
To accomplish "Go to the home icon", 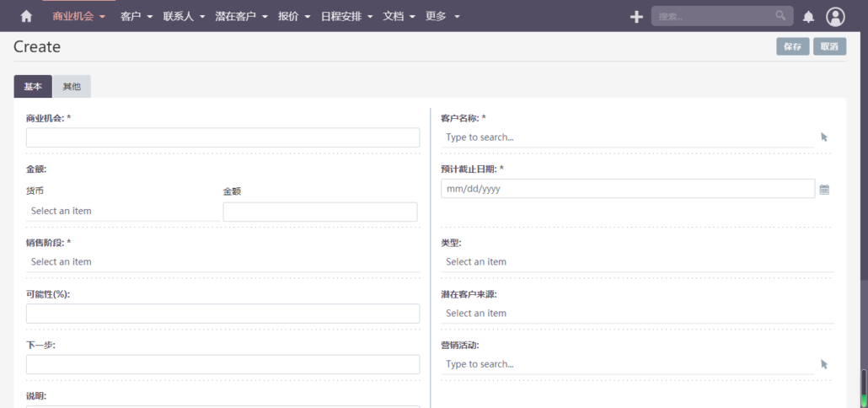I will click(x=26, y=16).
